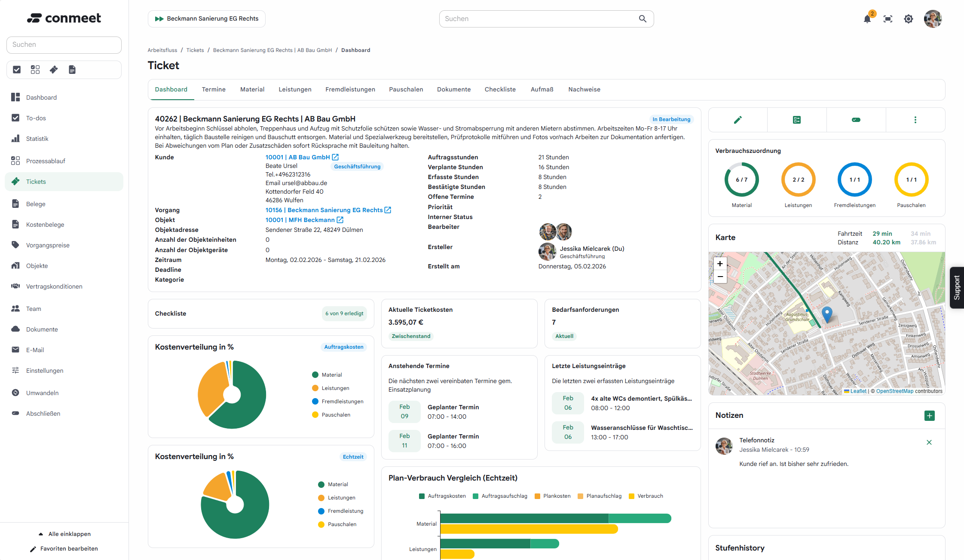Screen dimensions: 964x560
Task: Toggle the Verbrauch legend in Plan-Verbrauch chart
Action: point(649,496)
